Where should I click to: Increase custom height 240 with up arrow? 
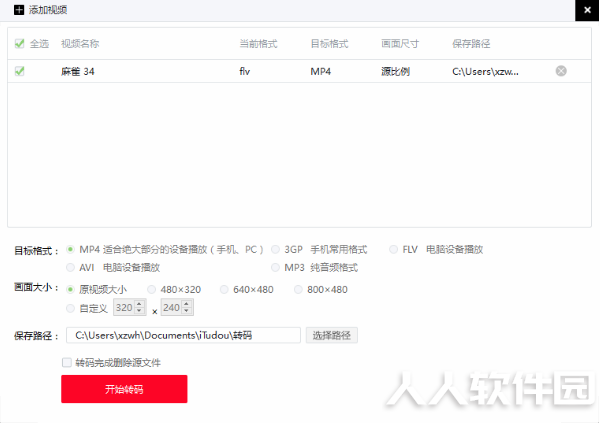(186, 304)
